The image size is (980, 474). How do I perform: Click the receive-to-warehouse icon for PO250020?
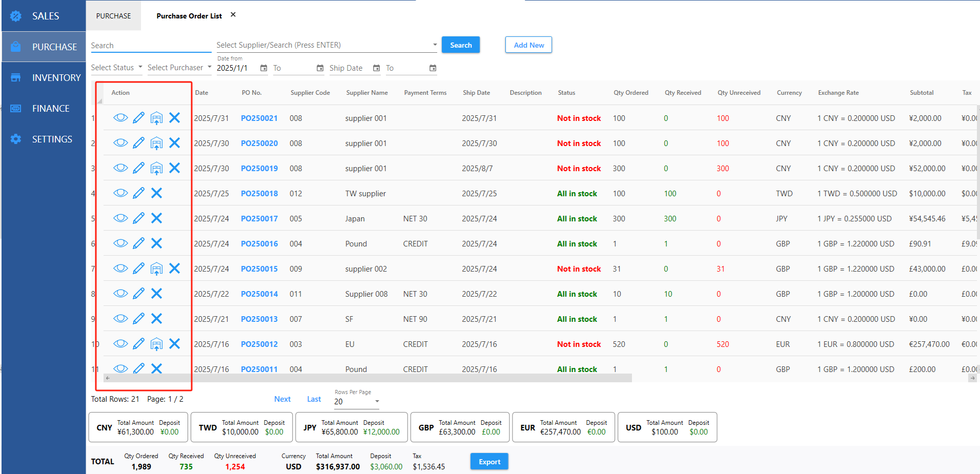(156, 143)
